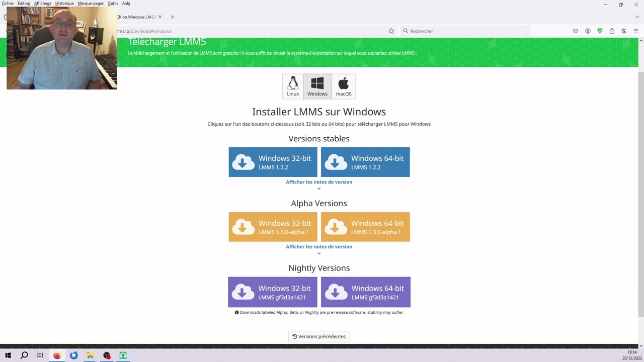Open the Historique menu

click(x=64, y=4)
